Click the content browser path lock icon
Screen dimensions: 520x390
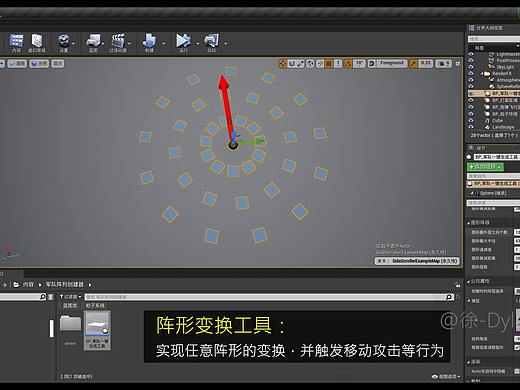457,285
